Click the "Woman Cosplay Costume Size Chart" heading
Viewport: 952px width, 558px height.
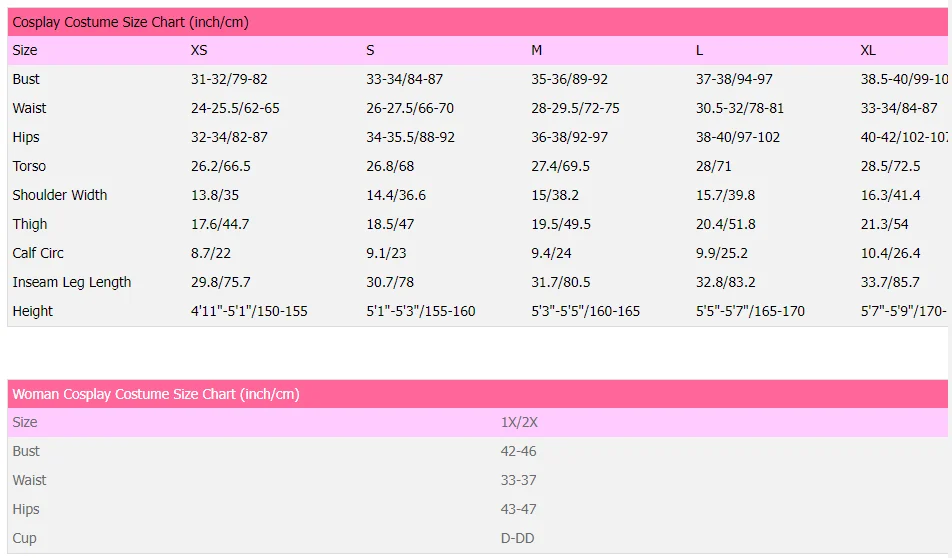155,394
